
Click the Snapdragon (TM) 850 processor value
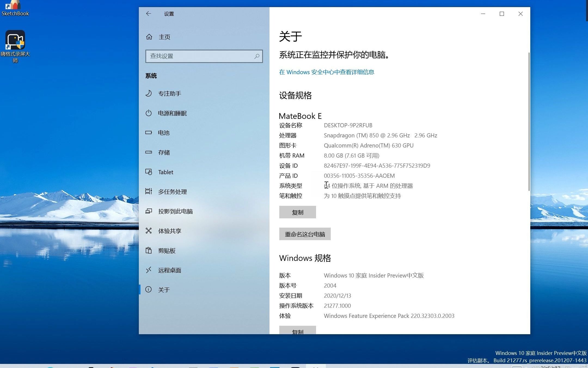click(380, 135)
